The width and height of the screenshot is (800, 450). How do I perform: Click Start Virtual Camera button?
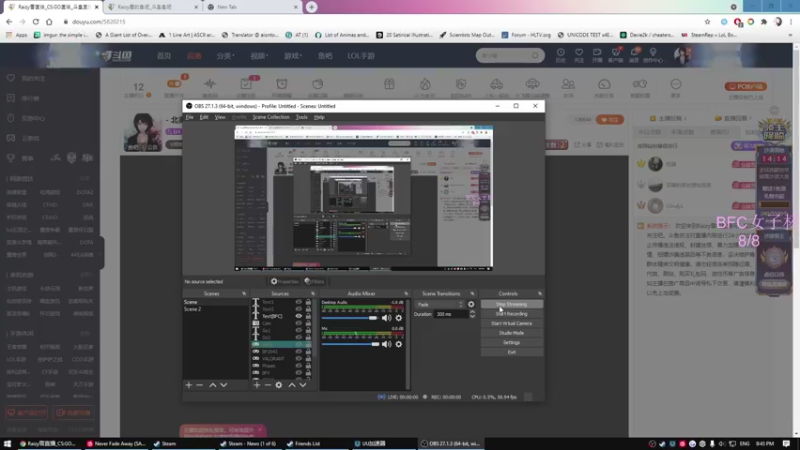tap(511, 323)
